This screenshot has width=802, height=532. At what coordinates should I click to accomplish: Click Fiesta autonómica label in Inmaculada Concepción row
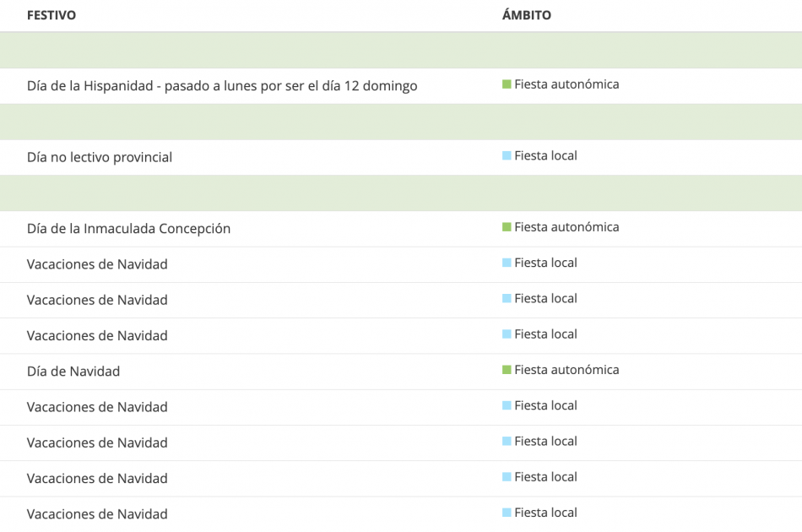point(566,227)
